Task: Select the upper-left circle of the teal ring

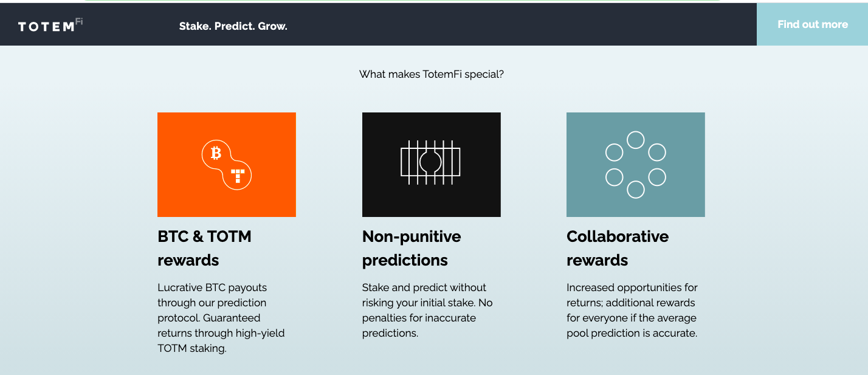Action: pyautogui.click(x=615, y=152)
